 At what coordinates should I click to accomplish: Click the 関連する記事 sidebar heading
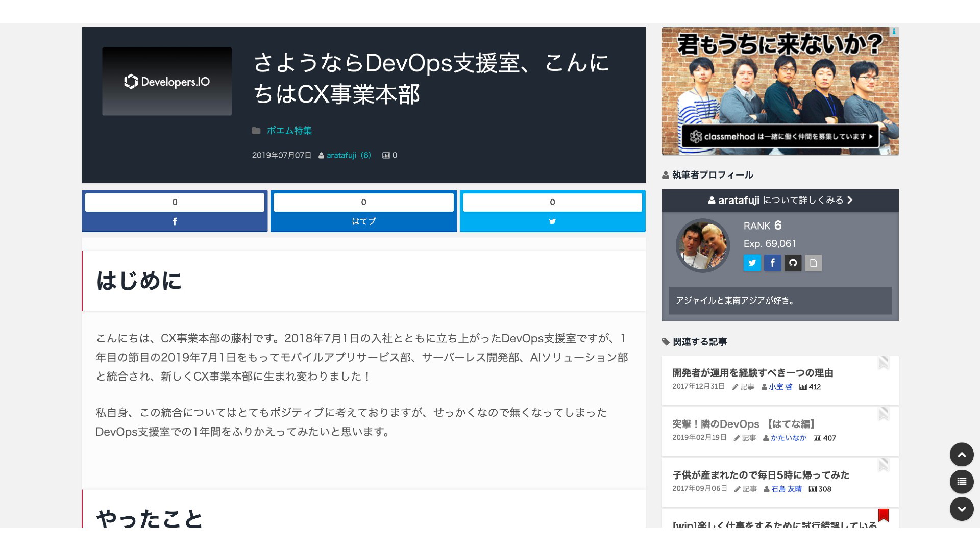pyautogui.click(x=700, y=342)
